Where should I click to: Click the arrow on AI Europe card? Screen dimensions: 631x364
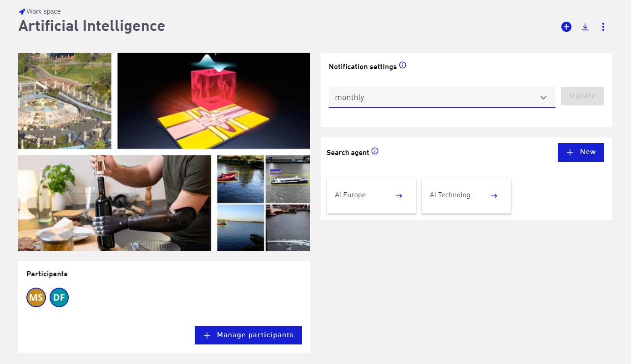click(399, 196)
